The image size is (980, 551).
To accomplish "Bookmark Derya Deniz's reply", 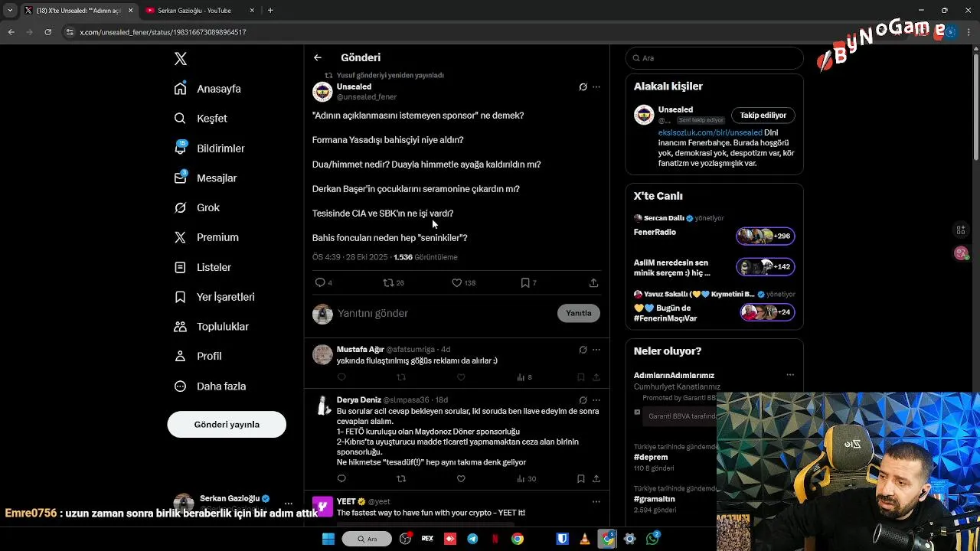I will 581,479.
